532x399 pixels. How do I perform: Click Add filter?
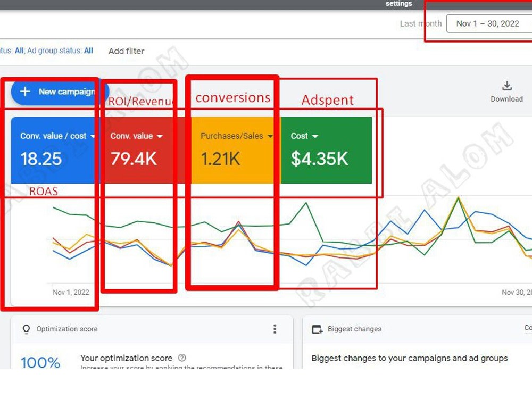tap(126, 51)
